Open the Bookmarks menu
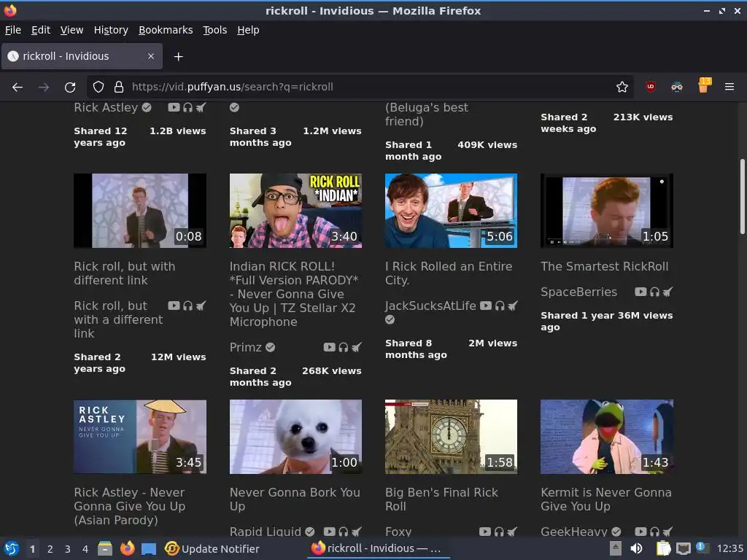 click(x=166, y=30)
